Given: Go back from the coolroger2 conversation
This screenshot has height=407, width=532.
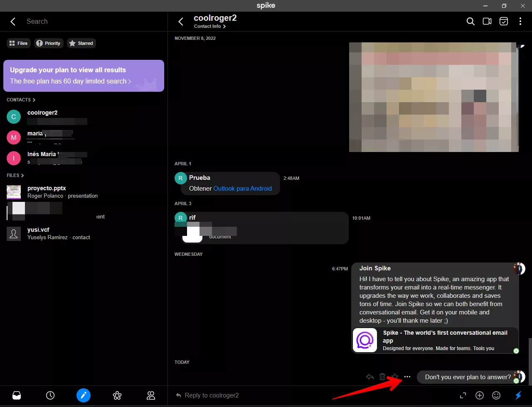Looking at the screenshot, I should pyautogui.click(x=181, y=22).
